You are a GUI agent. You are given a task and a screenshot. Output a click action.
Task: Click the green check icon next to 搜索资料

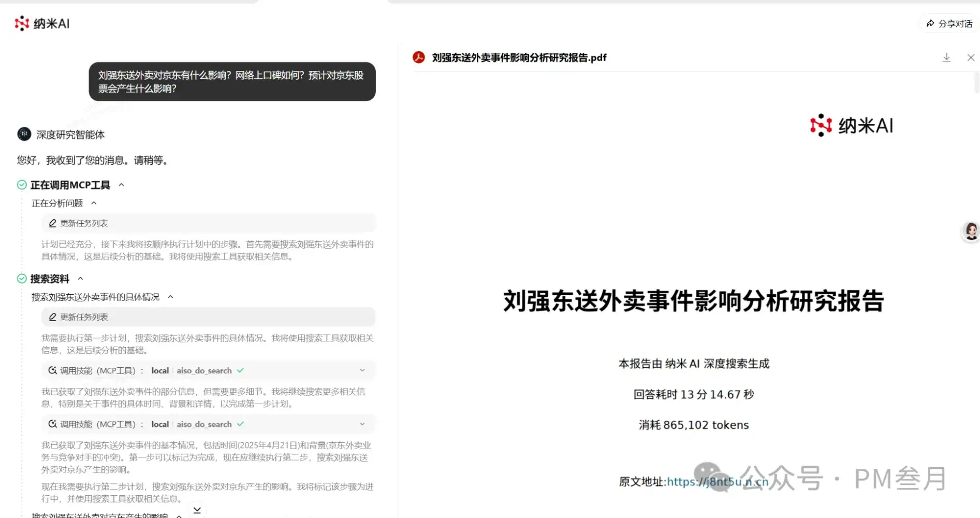pyautogui.click(x=22, y=279)
